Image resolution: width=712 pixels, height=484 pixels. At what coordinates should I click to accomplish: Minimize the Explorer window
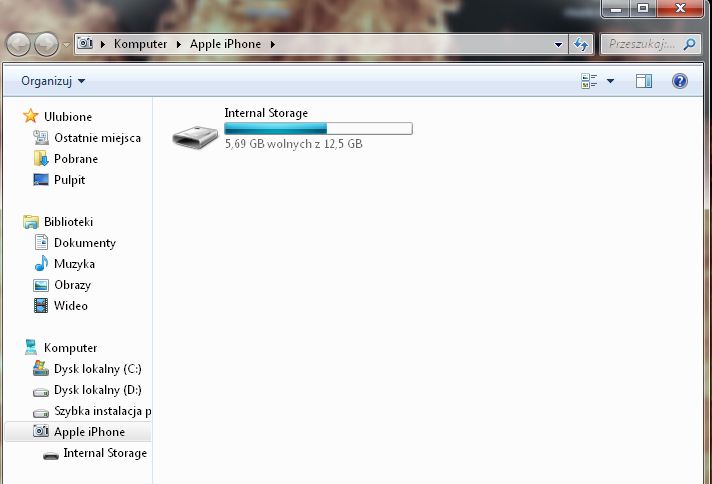[x=615, y=8]
